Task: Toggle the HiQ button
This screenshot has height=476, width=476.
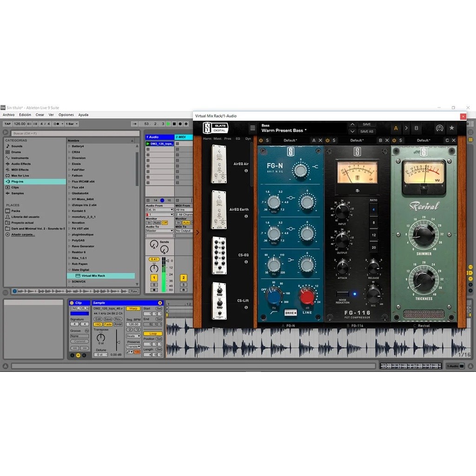Action: click(x=98, y=324)
